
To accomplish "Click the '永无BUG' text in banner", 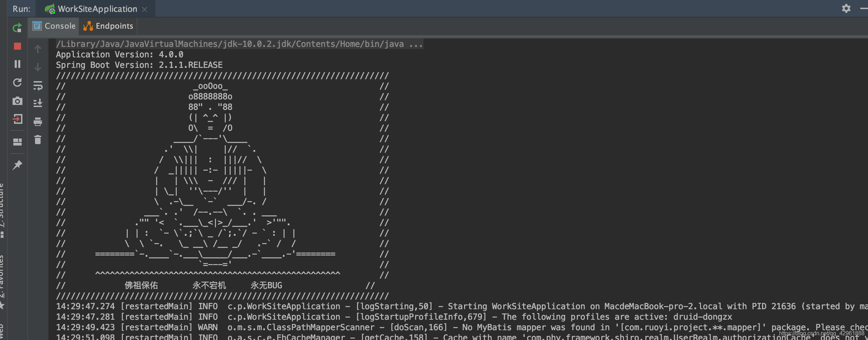I will [x=266, y=285].
